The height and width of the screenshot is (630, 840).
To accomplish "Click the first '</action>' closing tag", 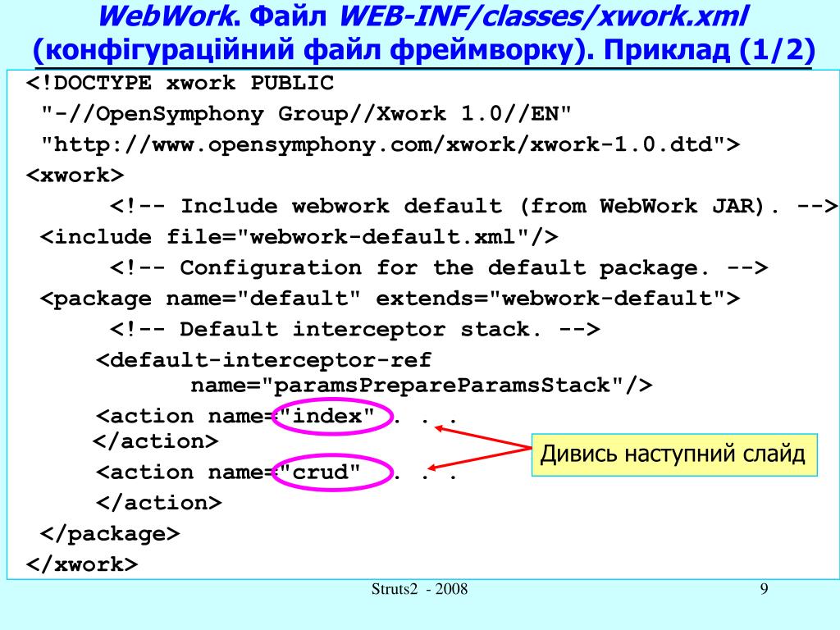I will (x=155, y=441).
